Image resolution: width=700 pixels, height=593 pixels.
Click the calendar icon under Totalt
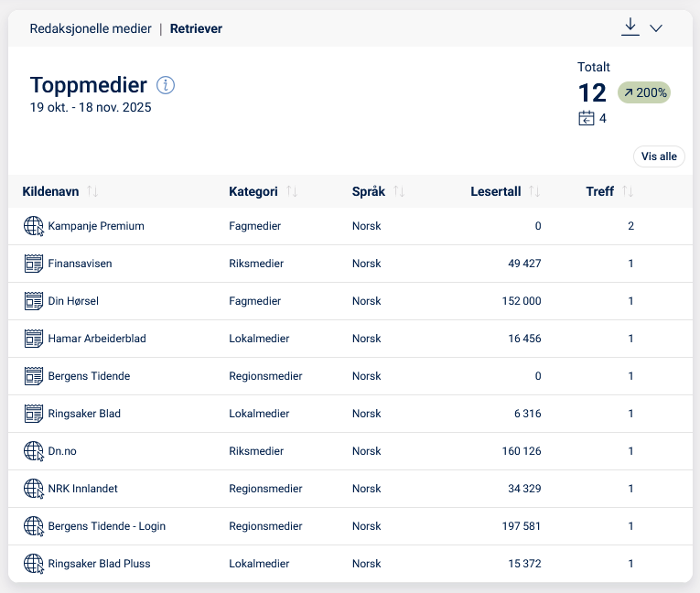pos(587,118)
